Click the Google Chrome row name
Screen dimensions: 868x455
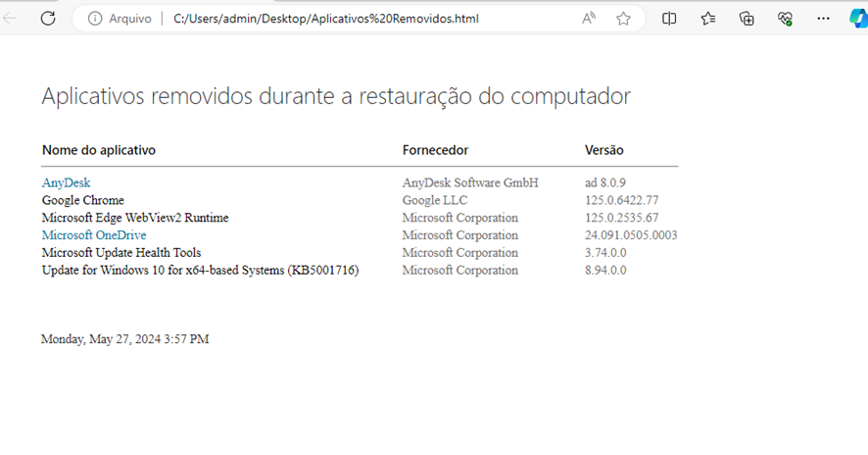pyautogui.click(x=83, y=200)
